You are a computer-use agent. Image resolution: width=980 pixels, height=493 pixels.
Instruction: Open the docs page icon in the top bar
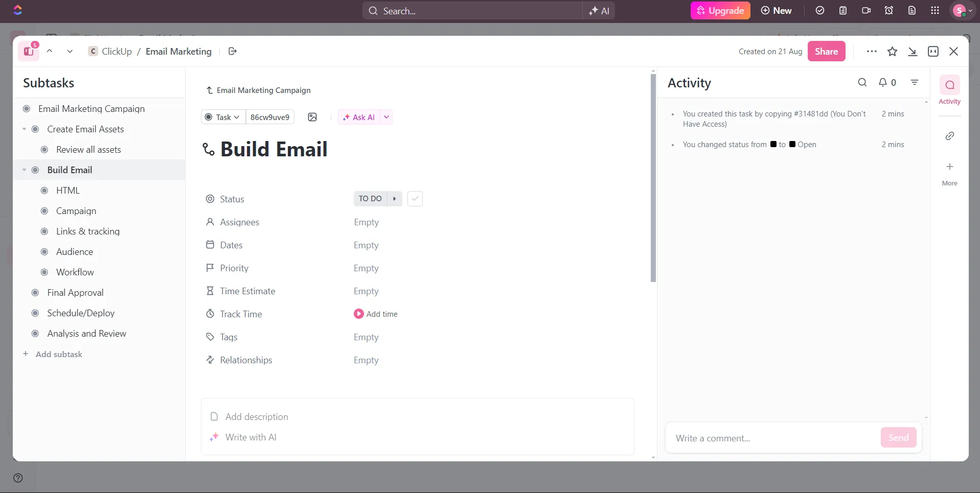pos(912,11)
